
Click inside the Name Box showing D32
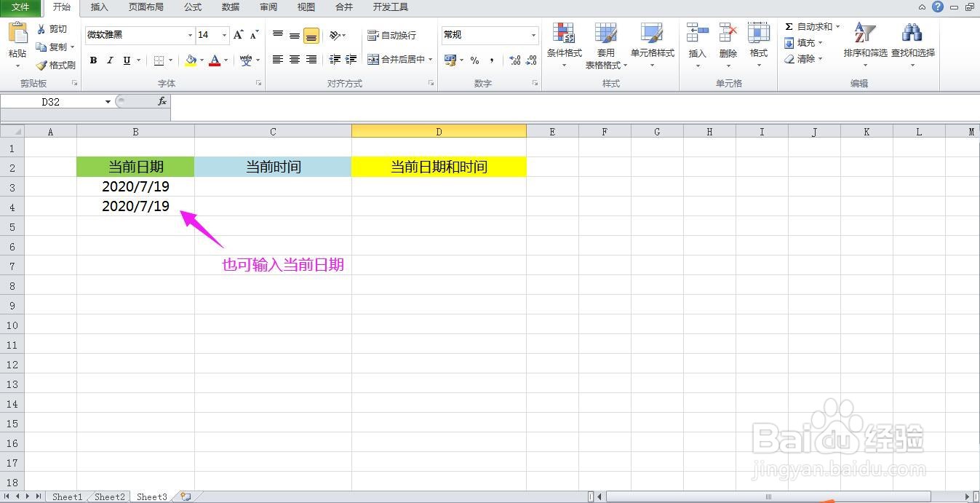coord(51,102)
